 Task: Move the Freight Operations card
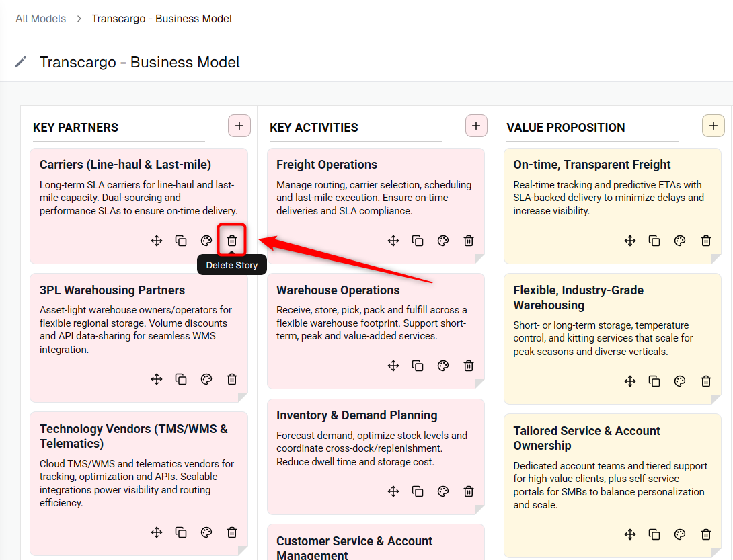[x=393, y=241]
